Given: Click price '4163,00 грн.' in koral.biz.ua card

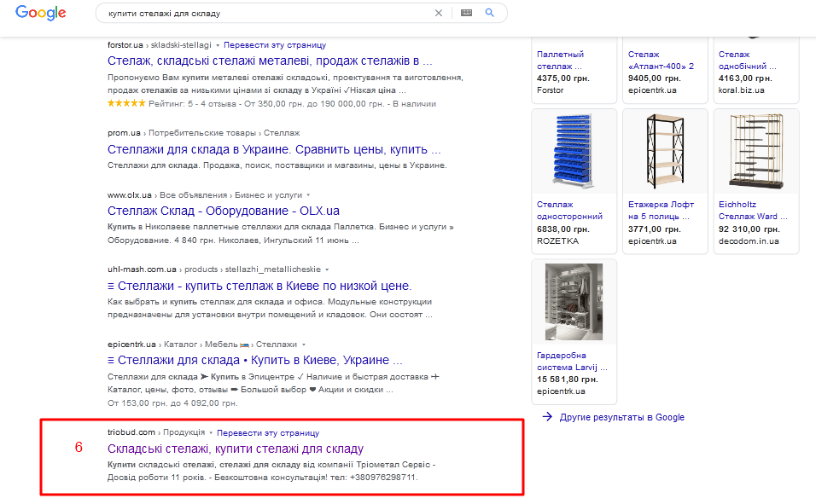Looking at the screenshot, I should 745,78.
